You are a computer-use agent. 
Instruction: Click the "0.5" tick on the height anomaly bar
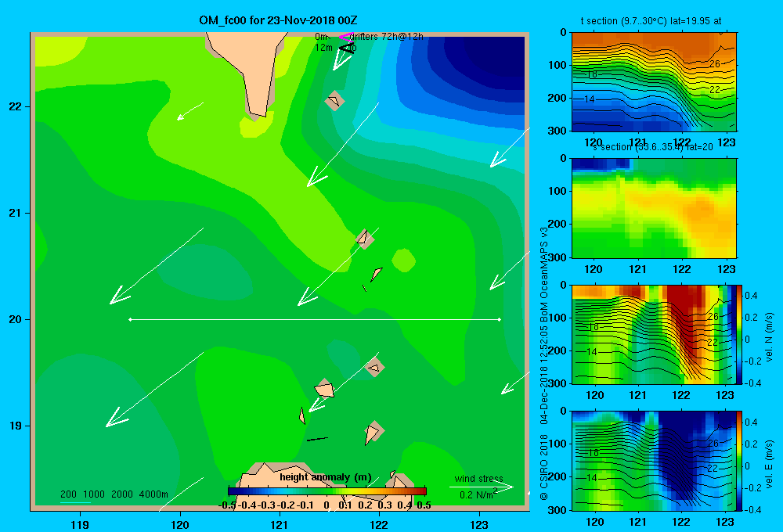point(424,505)
